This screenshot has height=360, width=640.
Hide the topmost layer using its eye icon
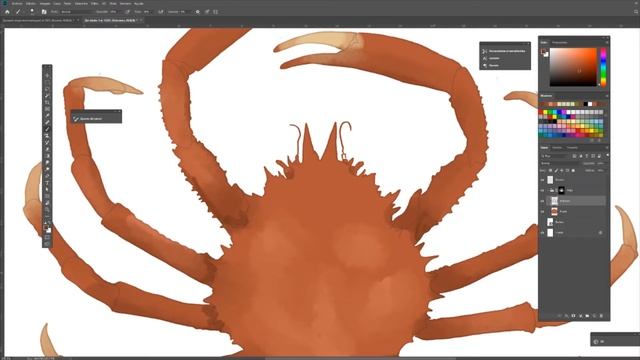coord(542,180)
